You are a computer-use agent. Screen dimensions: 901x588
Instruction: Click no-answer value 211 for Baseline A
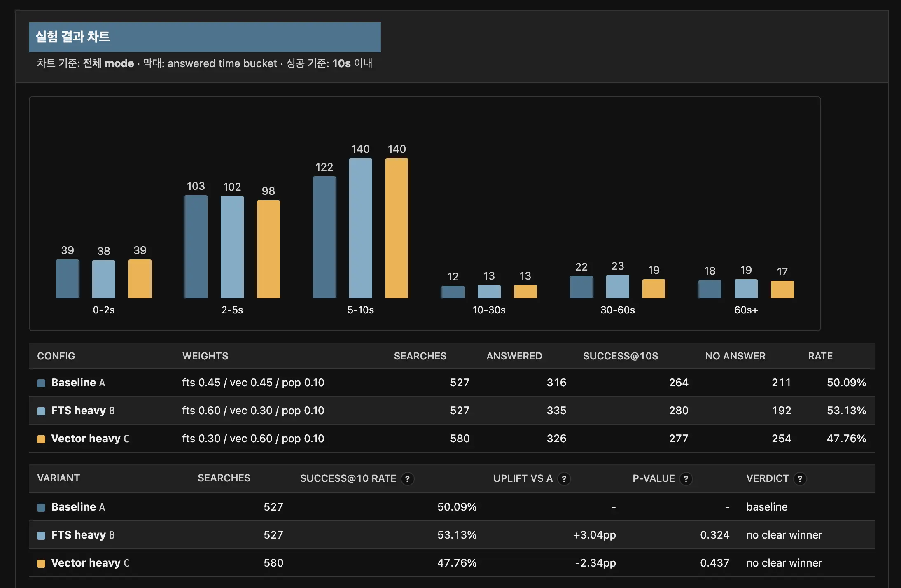pyautogui.click(x=782, y=383)
